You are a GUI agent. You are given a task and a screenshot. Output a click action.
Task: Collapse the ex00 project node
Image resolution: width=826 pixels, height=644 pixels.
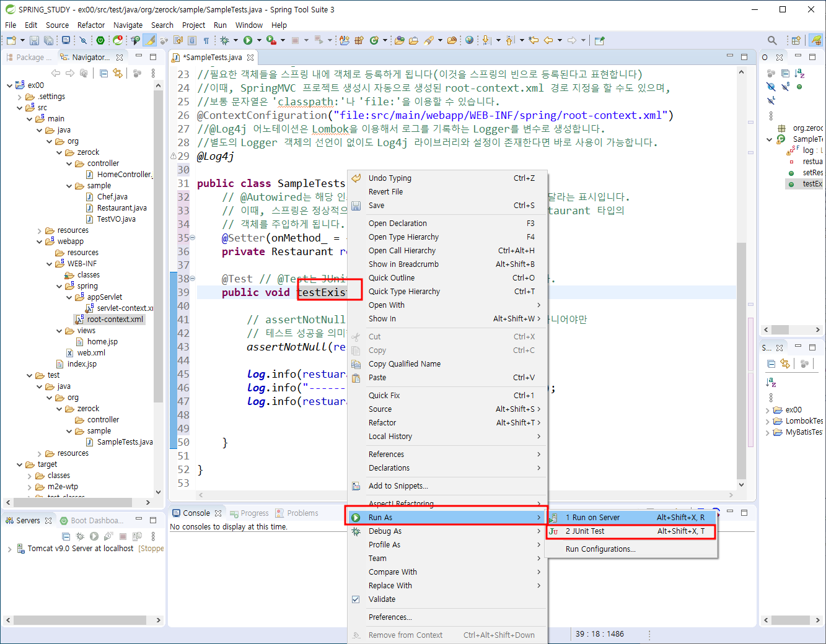(9, 85)
